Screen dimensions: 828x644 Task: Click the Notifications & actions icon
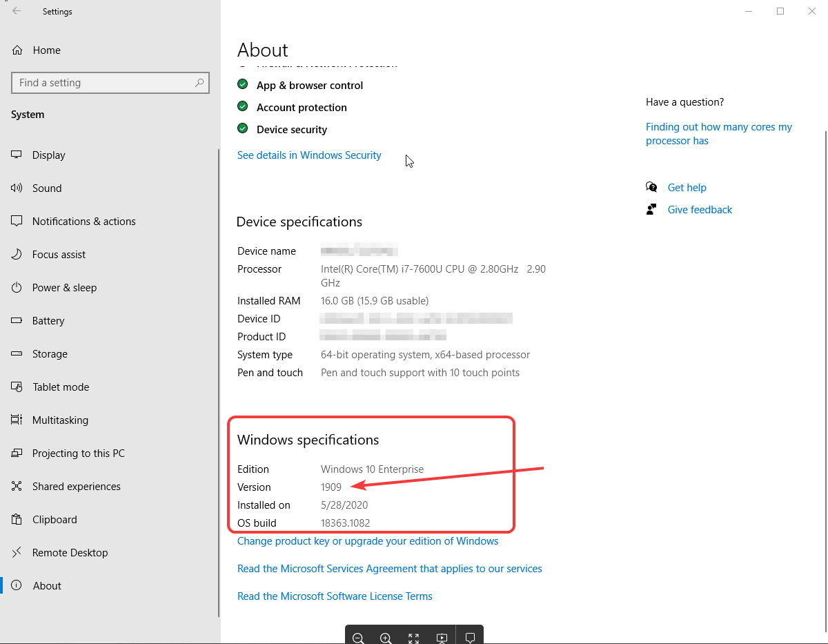point(17,222)
